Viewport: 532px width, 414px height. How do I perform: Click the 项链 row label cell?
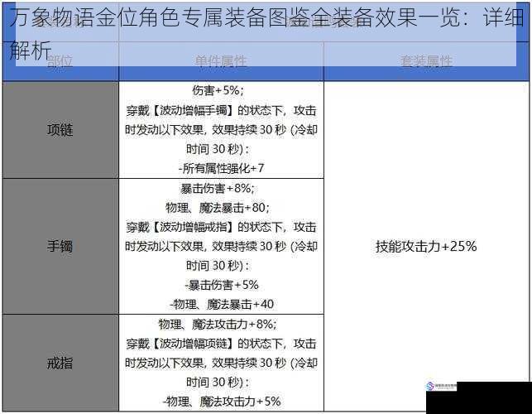tap(60, 130)
